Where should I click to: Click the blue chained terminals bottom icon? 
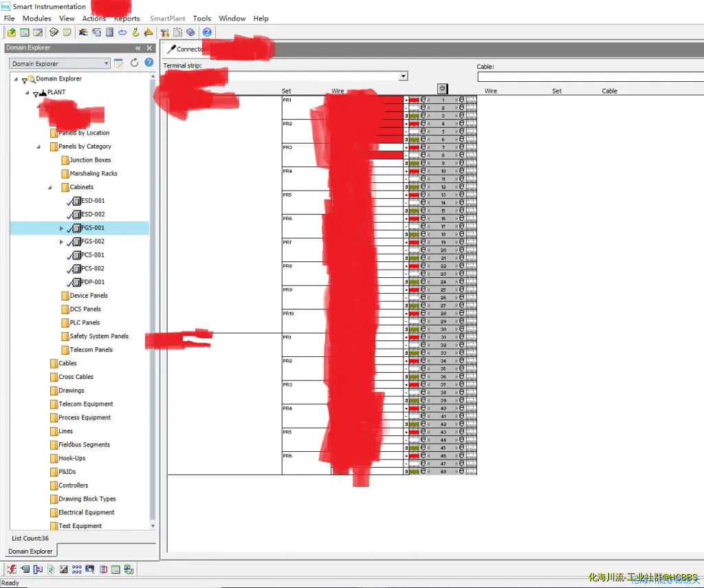click(77, 569)
